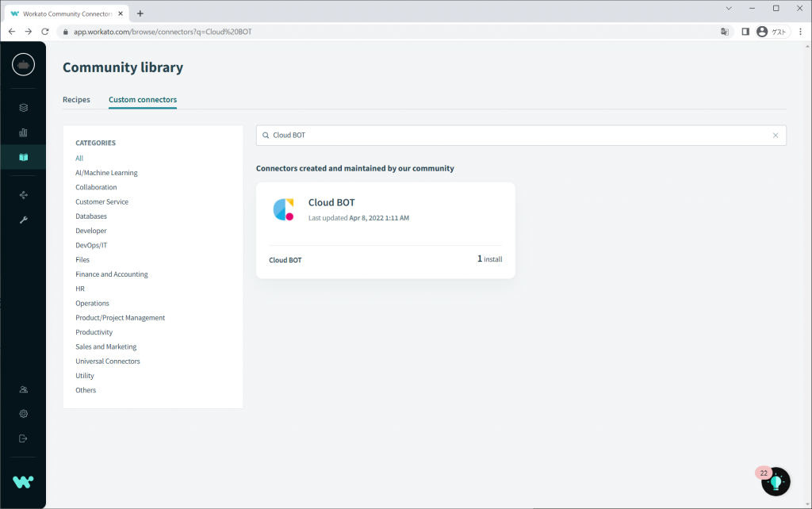Filter by Universal Connectors category
This screenshot has height=509, width=812.
108,361
